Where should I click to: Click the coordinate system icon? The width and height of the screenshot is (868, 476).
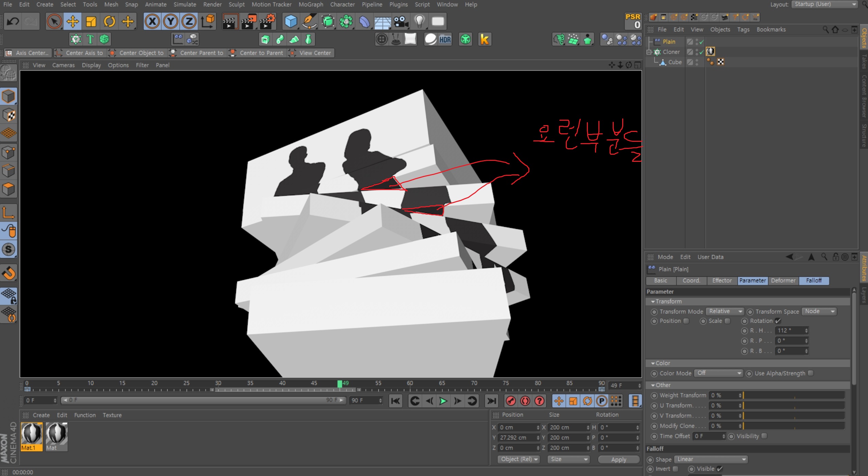tap(207, 21)
